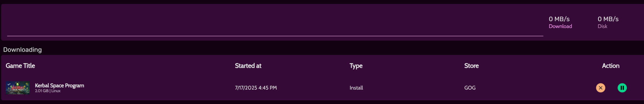Click the Disk speed label
The height and width of the screenshot is (104, 644).
(x=602, y=26)
